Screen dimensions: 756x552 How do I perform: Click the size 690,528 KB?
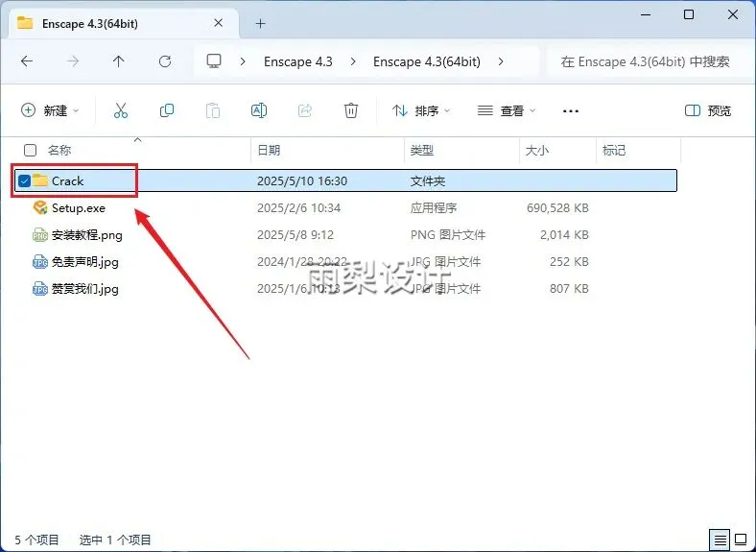point(557,208)
